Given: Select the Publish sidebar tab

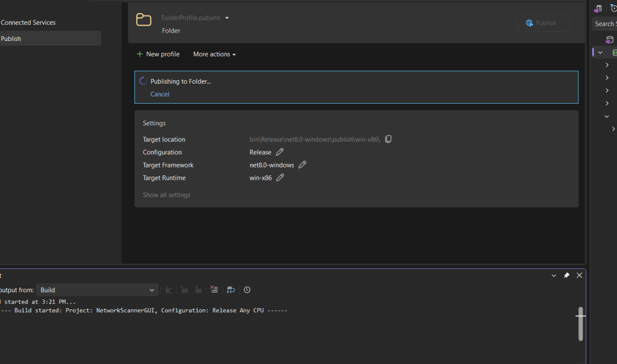Looking at the screenshot, I should coord(11,39).
